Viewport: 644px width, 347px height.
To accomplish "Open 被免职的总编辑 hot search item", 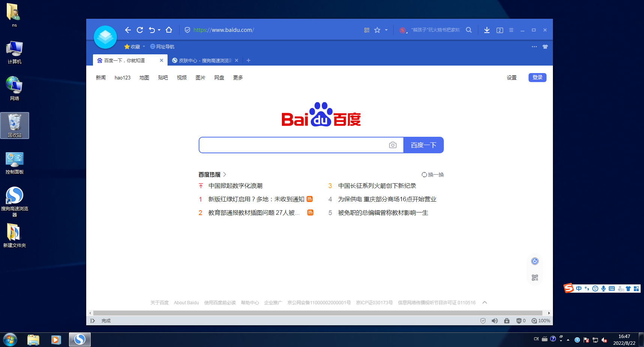I will pos(383,213).
